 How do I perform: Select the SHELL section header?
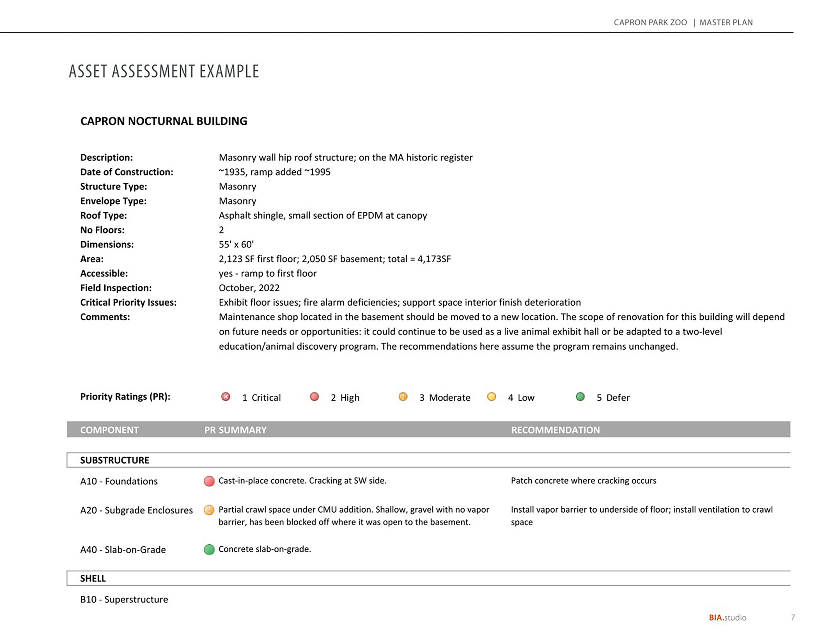[428, 578]
